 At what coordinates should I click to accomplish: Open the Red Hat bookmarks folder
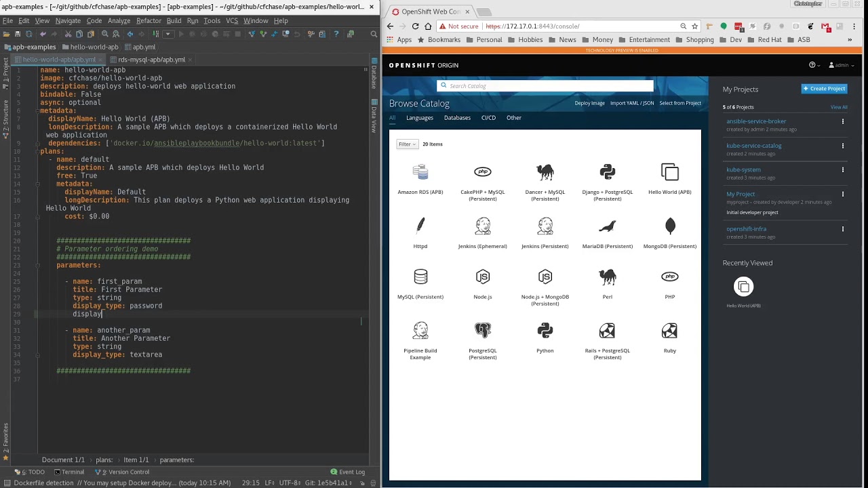(x=765, y=40)
